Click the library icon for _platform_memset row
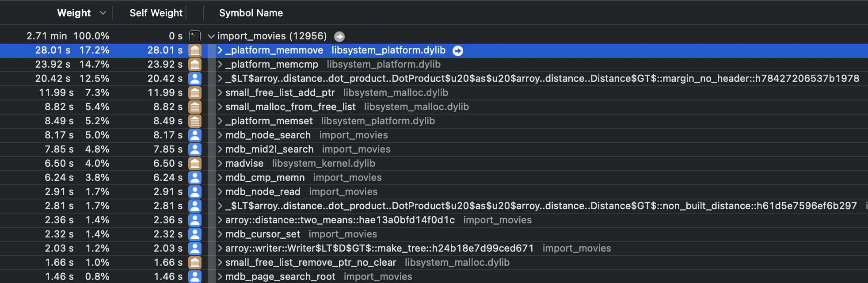The height and width of the screenshot is (283, 868). point(195,121)
